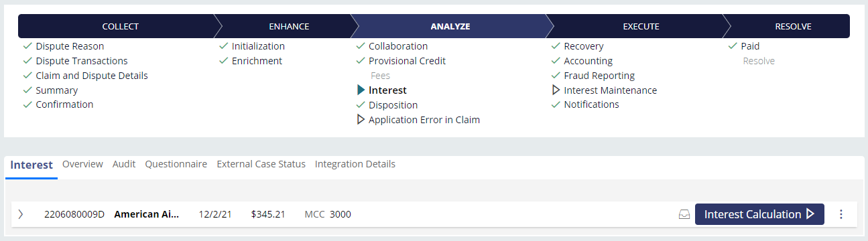Open the three-dot more actions menu

841,214
